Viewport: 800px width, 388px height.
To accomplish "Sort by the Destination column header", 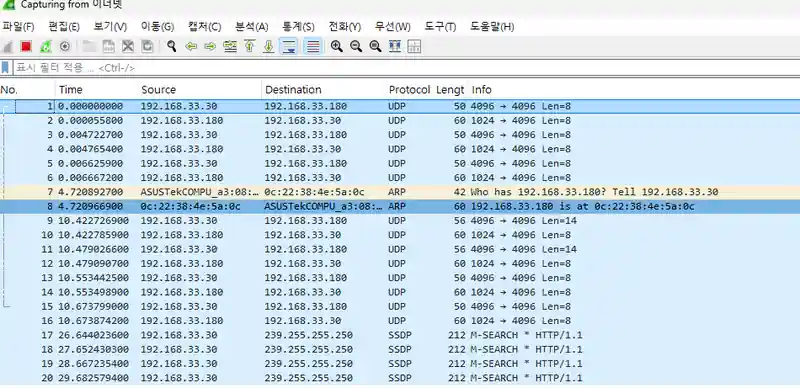I will [x=324, y=90].
